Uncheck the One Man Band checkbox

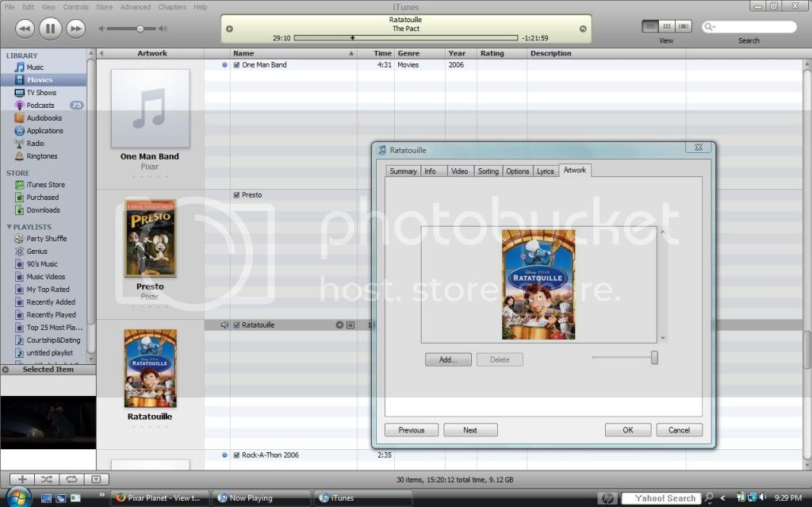[236, 65]
